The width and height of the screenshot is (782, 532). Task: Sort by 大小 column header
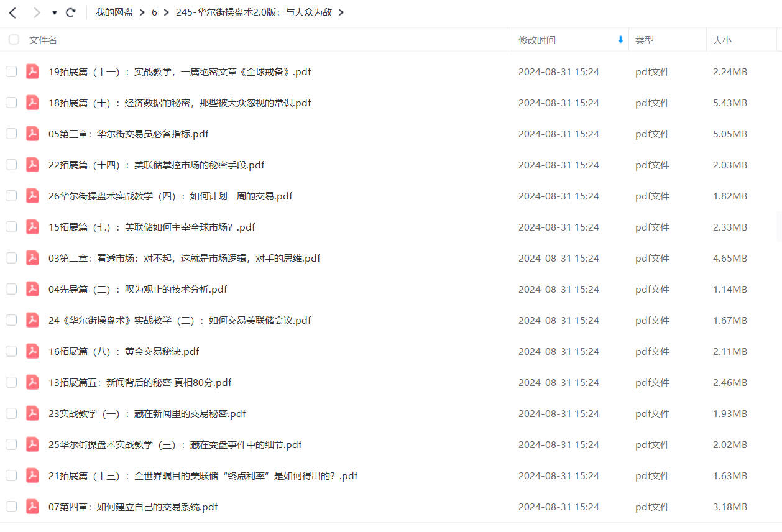click(722, 40)
